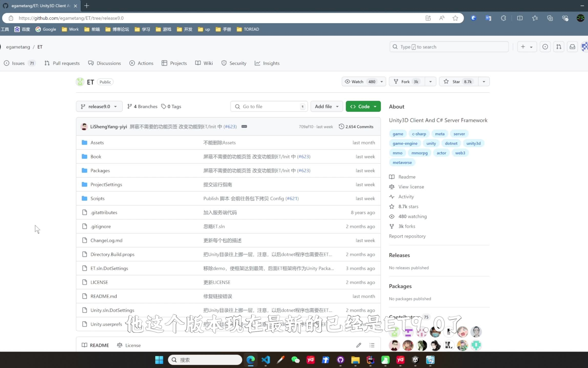View the 0 Tags link

click(171, 106)
